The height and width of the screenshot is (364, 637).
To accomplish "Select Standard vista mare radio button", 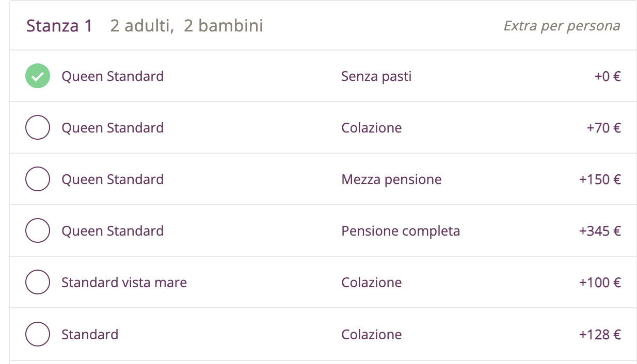I will tap(38, 283).
